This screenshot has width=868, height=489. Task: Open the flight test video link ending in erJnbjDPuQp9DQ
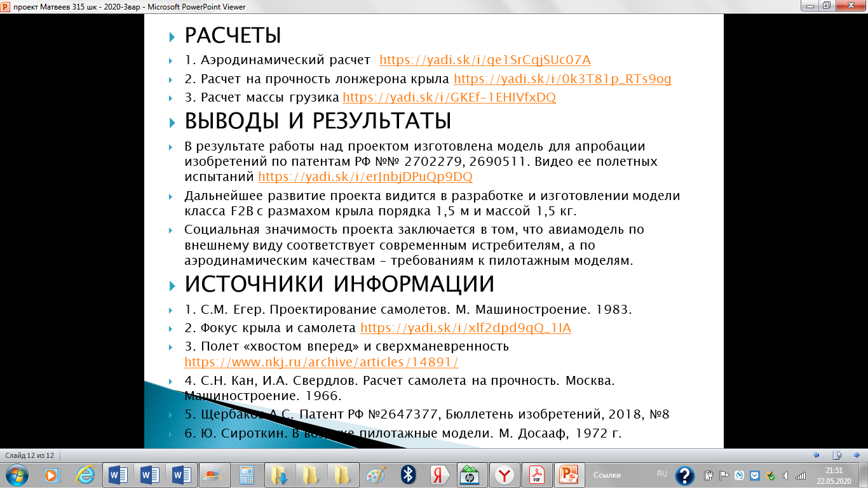(x=365, y=177)
